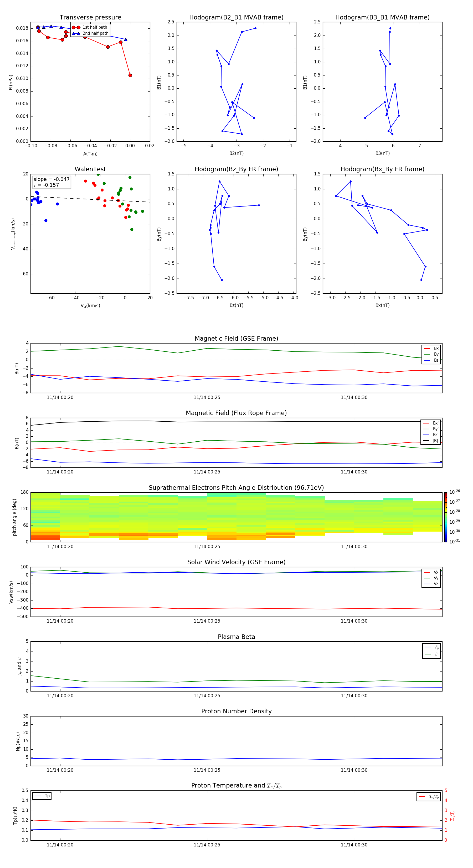
Task: Click the 'Bz(nT)' x-axis label
Action: (x=236, y=305)
